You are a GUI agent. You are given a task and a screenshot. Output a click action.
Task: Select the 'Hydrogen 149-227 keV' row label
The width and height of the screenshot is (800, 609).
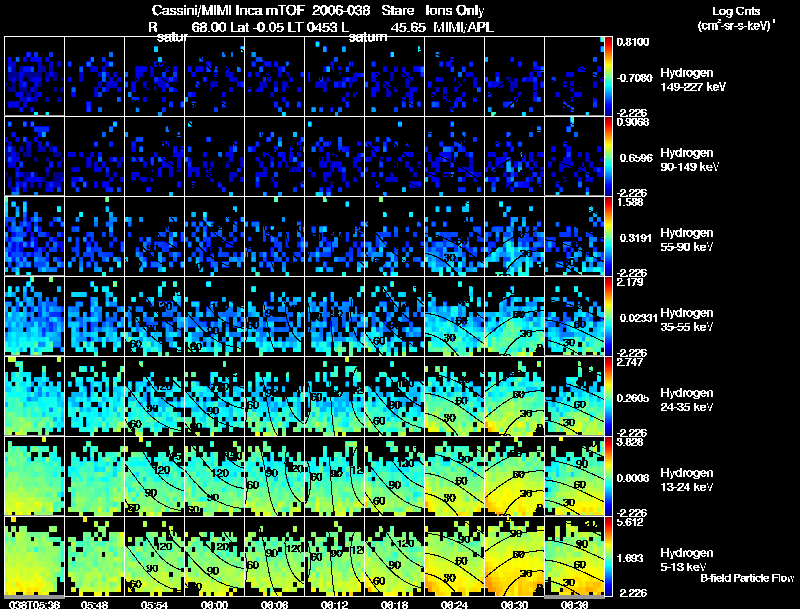[x=692, y=80]
